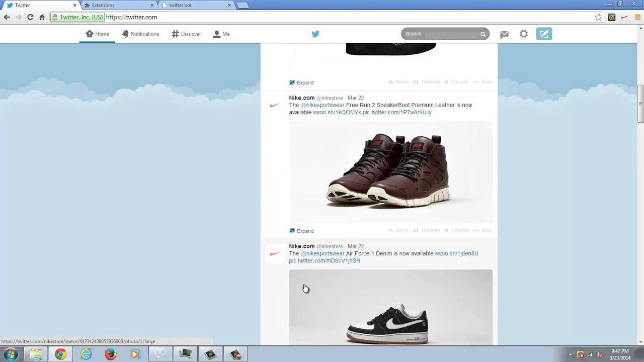
Task: Switch to the twitter bot tab
Action: tap(196, 5)
